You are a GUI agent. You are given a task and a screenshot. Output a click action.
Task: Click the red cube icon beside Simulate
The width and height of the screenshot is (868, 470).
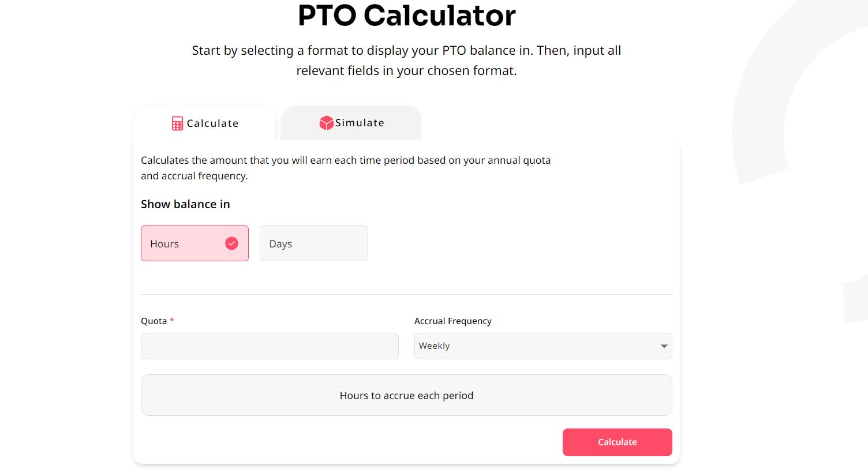tap(326, 123)
